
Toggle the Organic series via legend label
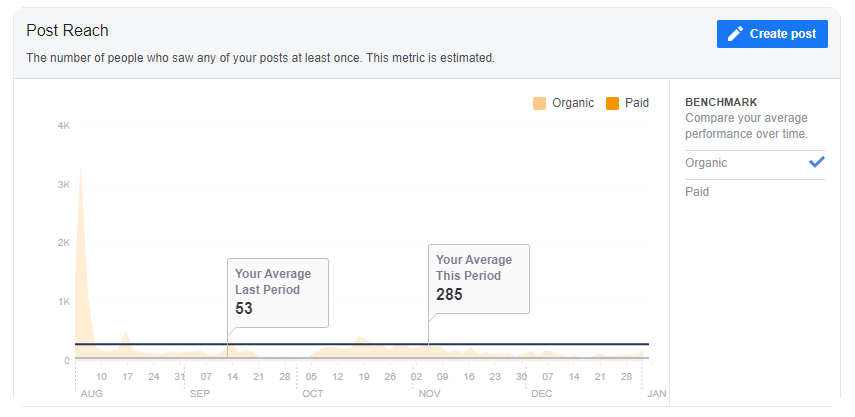pos(573,103)
